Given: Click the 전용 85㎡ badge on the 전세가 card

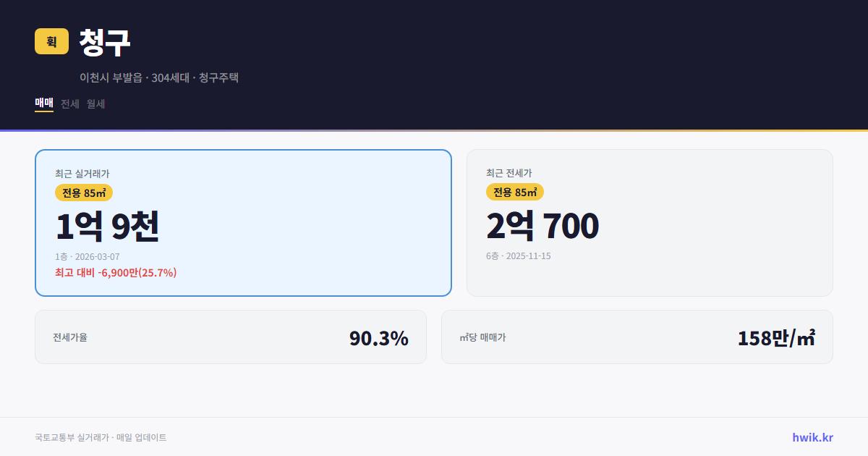Looking at the screenshot, I should tap(515, 192).
